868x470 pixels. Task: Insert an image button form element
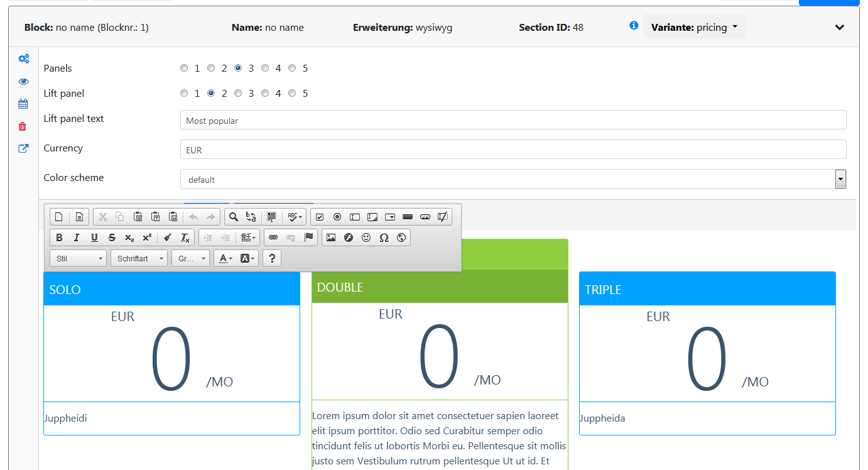(x=425, y=217)
